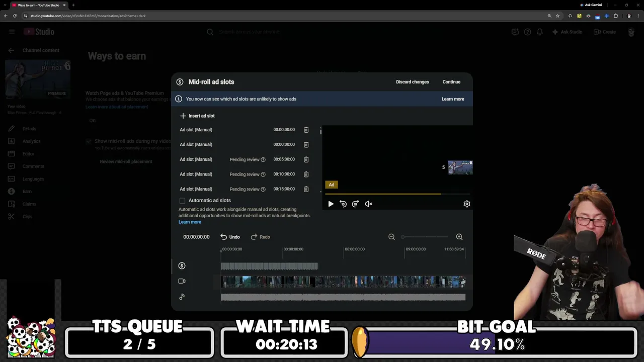Open the YouTube Studio hamburger menu
644x362 pixels.
[x=12, y=32]
